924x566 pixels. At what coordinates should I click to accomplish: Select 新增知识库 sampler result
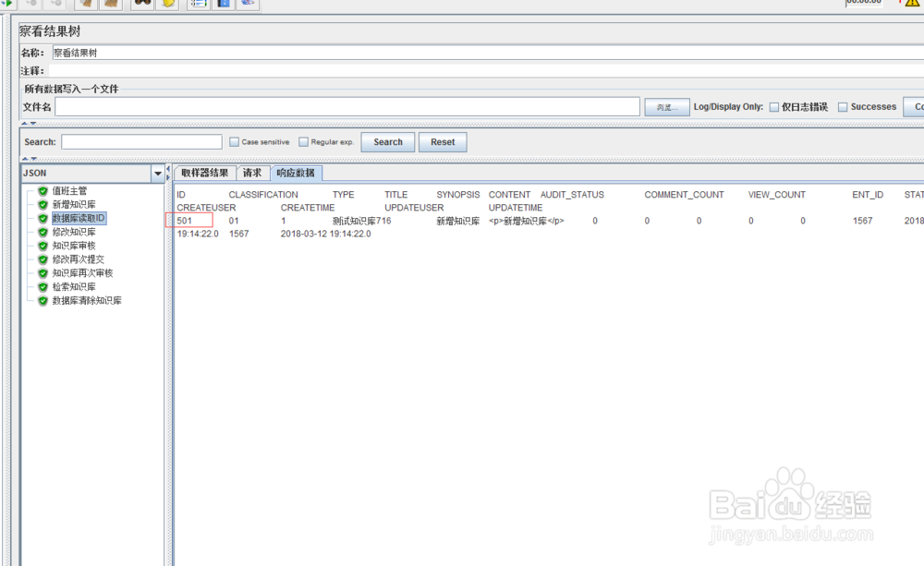point(74,204)
